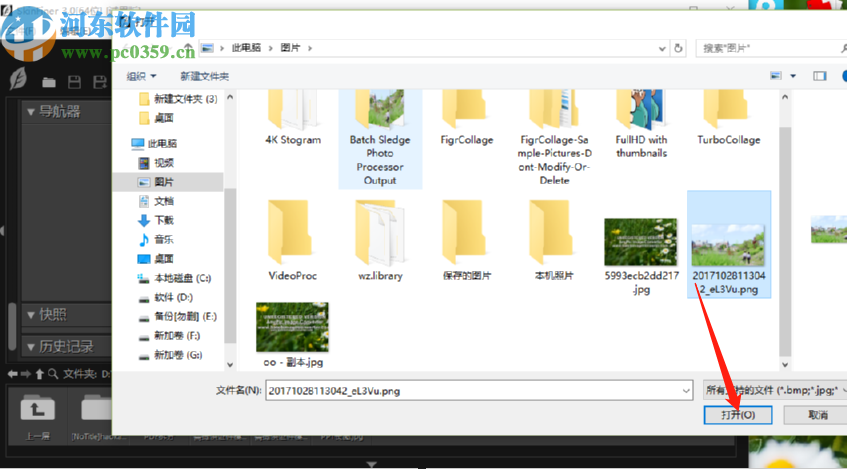847x469 pixels.
Task: Open the Organize (组织) menu
Action: click(141, 76)
